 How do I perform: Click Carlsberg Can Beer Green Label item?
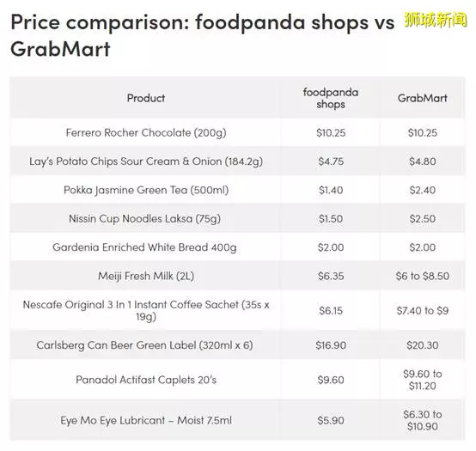[144, 345]
